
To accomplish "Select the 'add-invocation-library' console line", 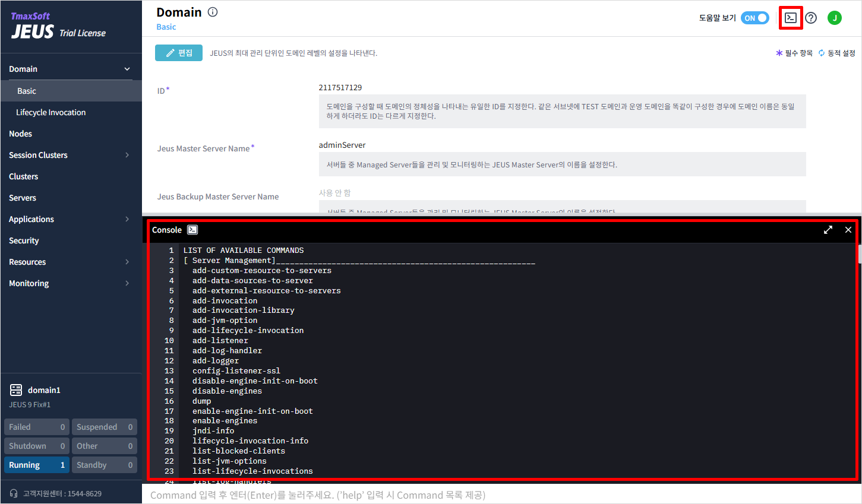I will point(244,310).
